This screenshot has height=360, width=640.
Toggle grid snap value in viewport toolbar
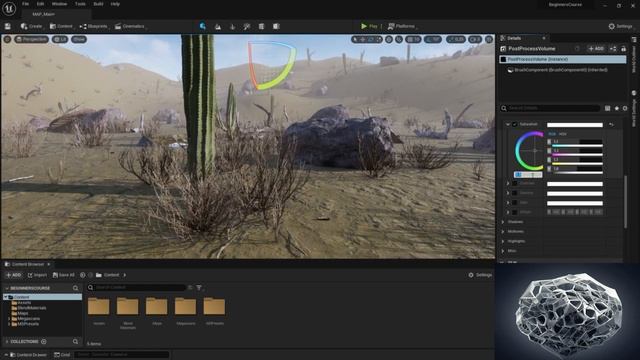tap(413, 39)
